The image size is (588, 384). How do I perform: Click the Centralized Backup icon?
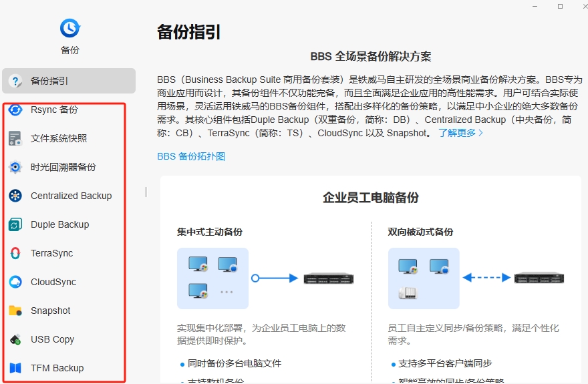(x=15, y=196)
